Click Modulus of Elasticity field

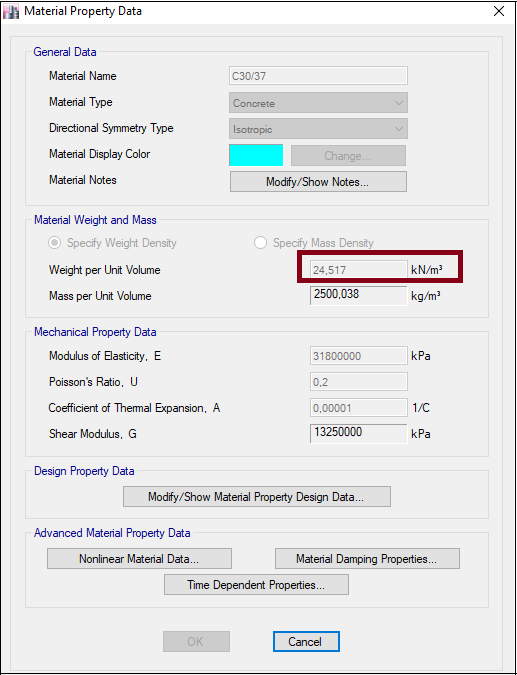tap(359, 356)
